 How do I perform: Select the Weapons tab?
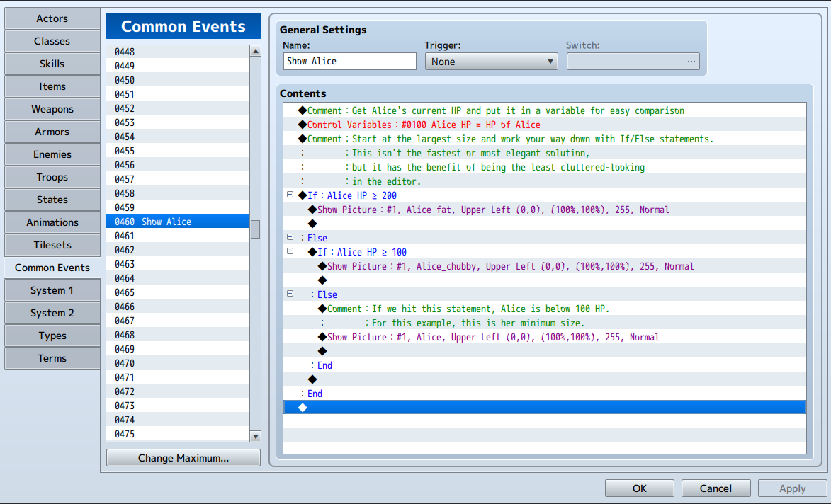click(x=52, y=110)
